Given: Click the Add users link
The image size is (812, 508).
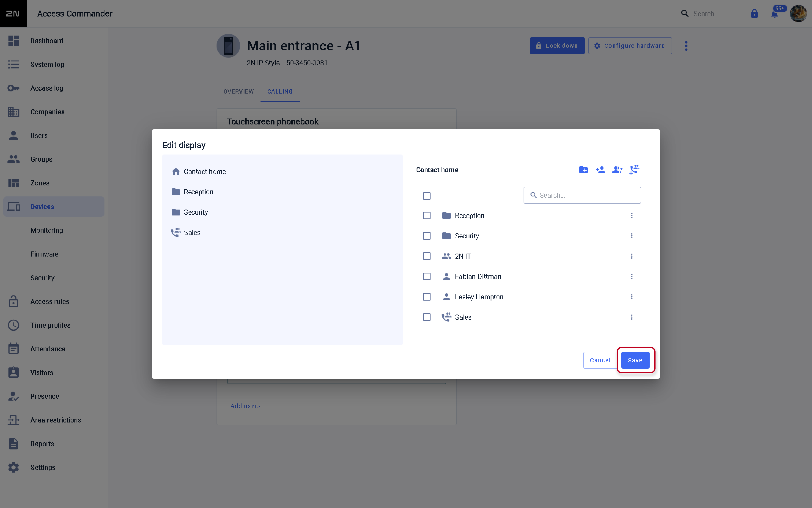Looking at the screenshot, I should pos(245,406).
